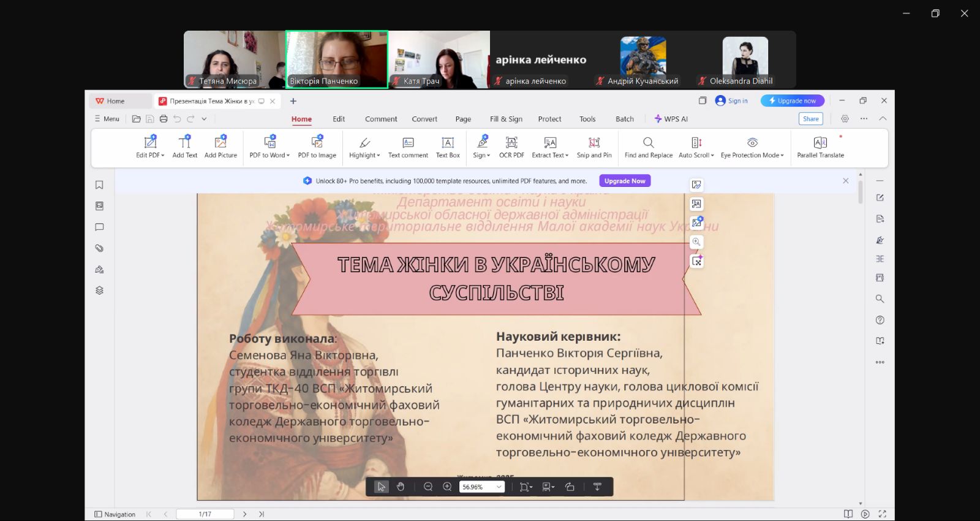
Task: Select the Text Box tool
Action: (x=448, y=147)
